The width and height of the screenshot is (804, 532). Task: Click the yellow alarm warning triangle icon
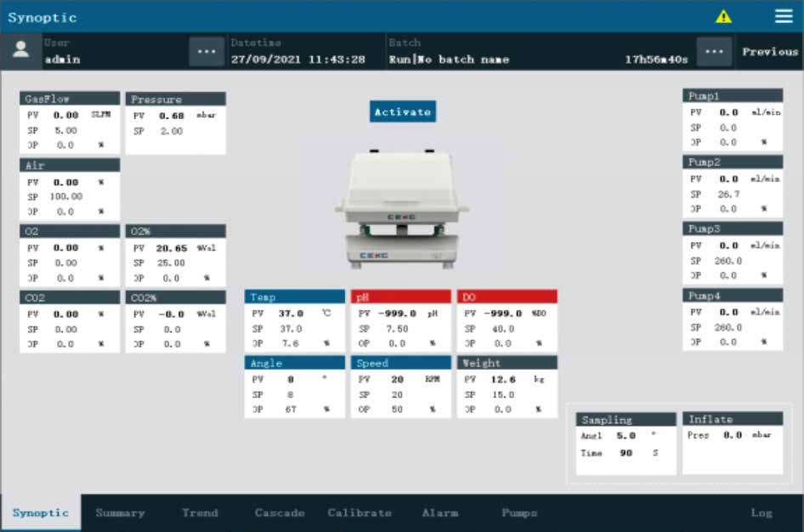click(723, 16)
